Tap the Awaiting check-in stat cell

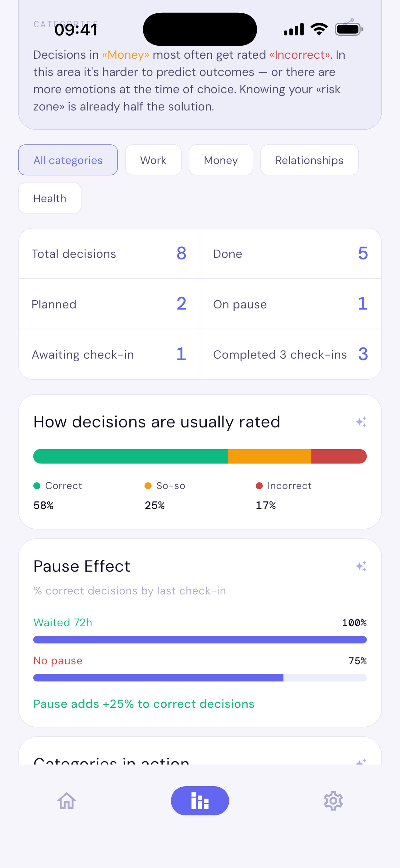[109, 354]
